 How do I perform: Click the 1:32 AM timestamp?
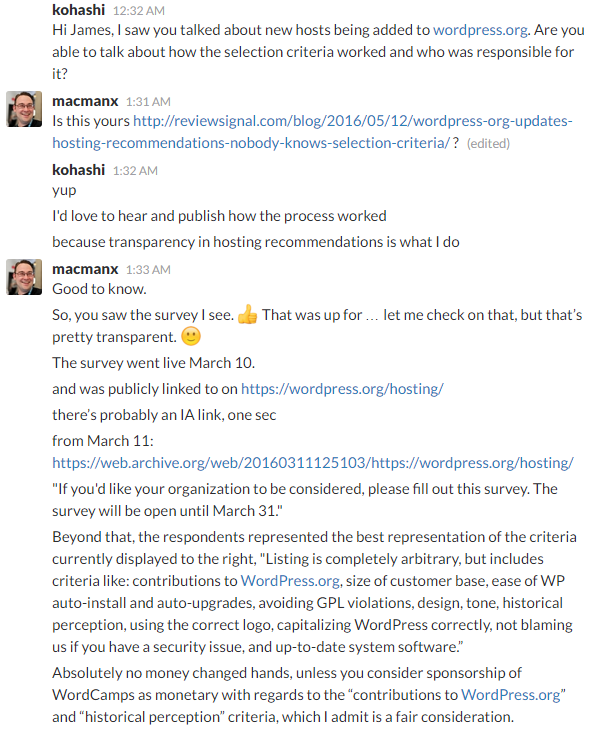pyautogui.click(x=135, y=171)
